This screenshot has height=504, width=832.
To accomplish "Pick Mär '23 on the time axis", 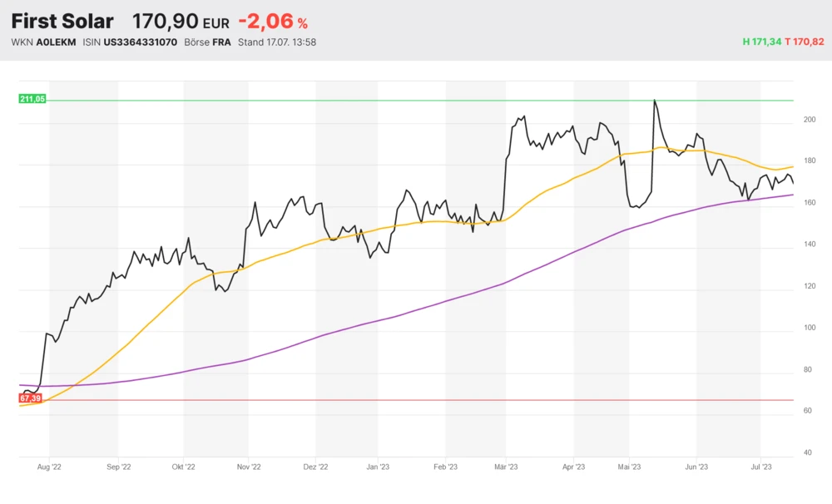I will [x=505, y=467].
